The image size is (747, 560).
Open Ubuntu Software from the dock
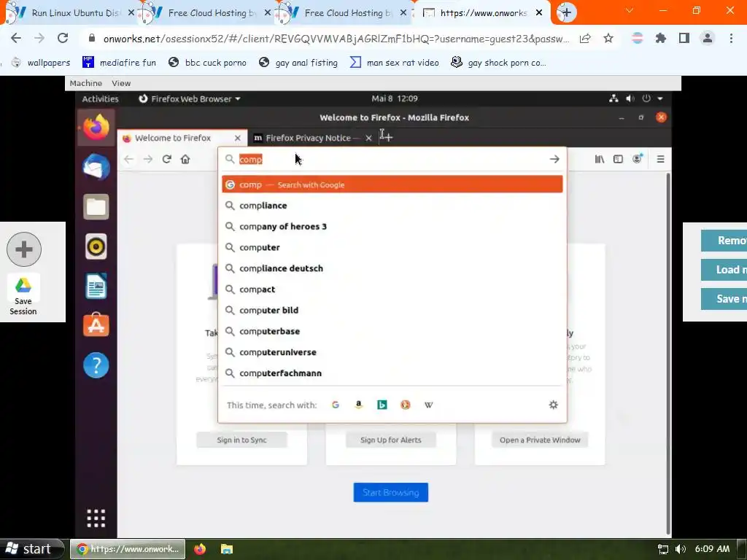pos(96,325)
